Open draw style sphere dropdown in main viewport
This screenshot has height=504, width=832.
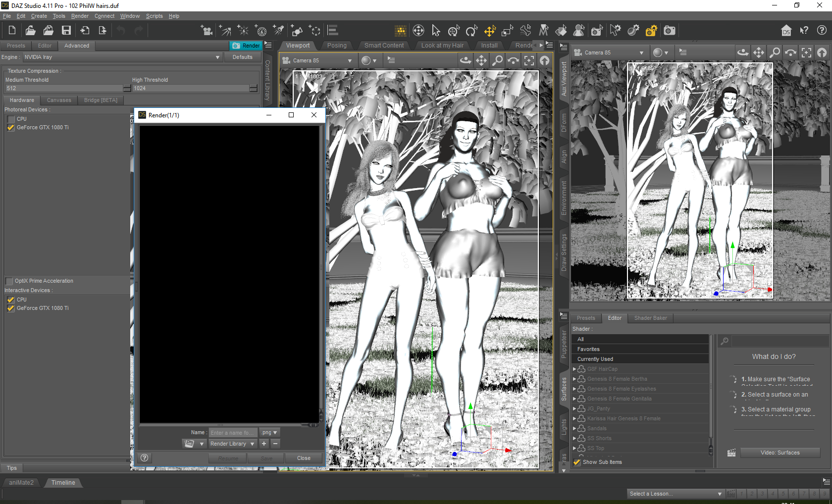pyautogui.click(x=368, y=60)
